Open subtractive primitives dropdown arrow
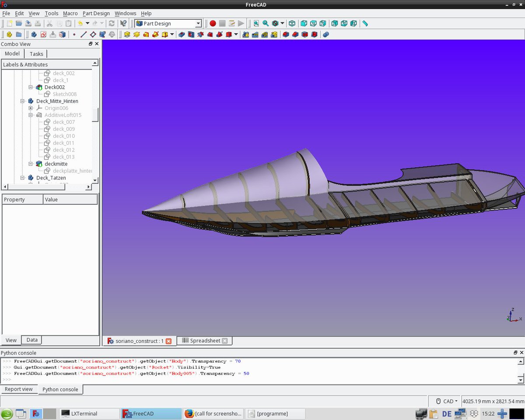This screenshot has height=420, width=525. click(x=236, y=34)
